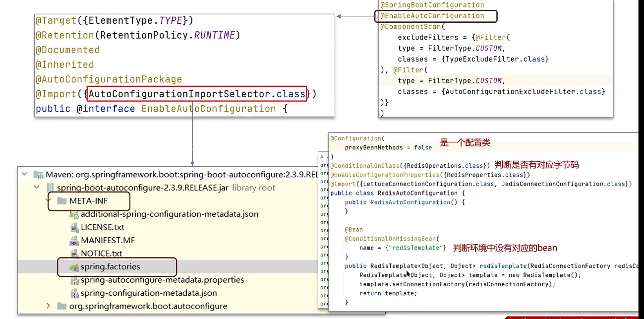Select the org.springframework.boot.autoconfigure package name
Screen dimensions: 644x319
[148, 306]
